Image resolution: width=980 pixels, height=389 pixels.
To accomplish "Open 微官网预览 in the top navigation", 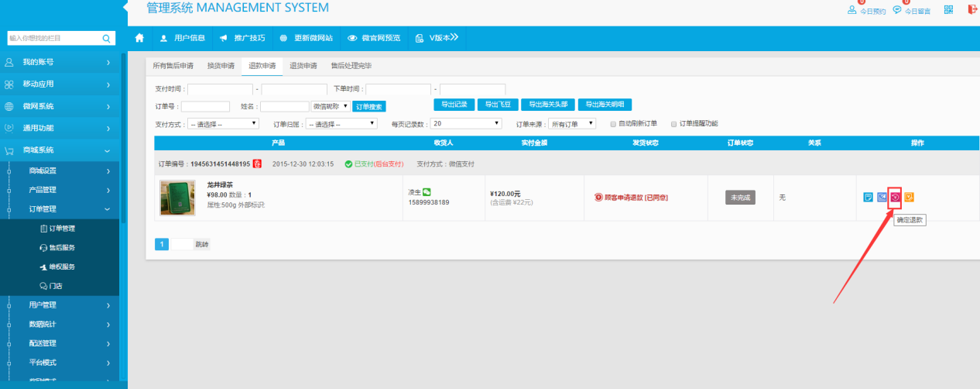I will pyautogui.click(x=374, y=37).
